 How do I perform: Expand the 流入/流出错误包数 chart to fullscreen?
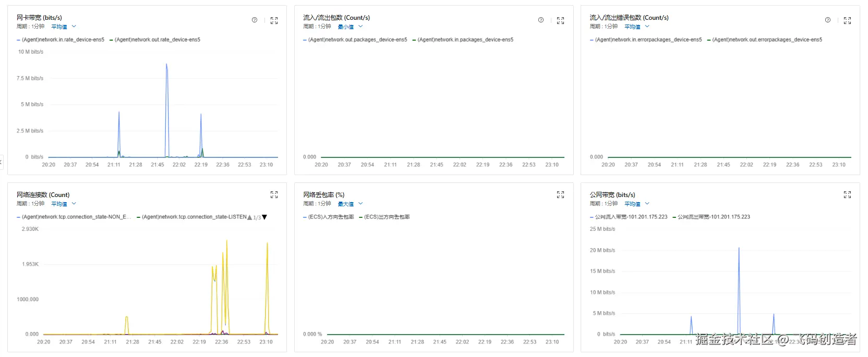pos(848,20)
